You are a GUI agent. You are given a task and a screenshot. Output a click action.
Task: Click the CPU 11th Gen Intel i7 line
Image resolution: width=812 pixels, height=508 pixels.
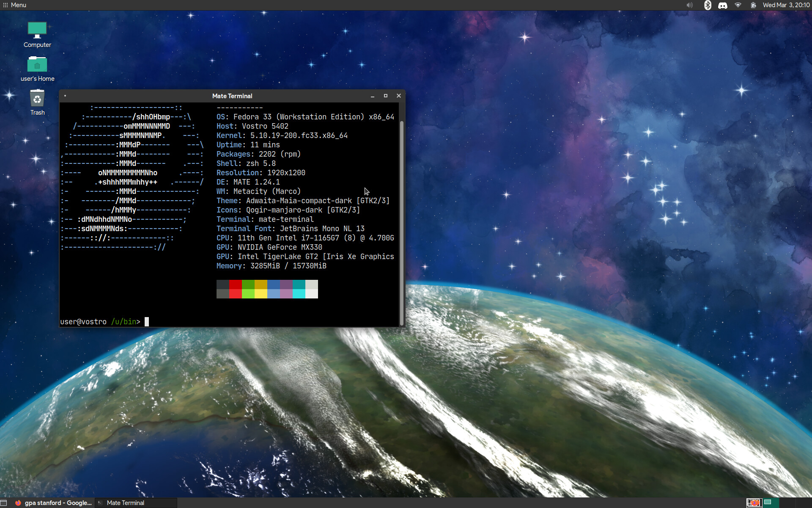pyautogui.click(x=305, y=238)
